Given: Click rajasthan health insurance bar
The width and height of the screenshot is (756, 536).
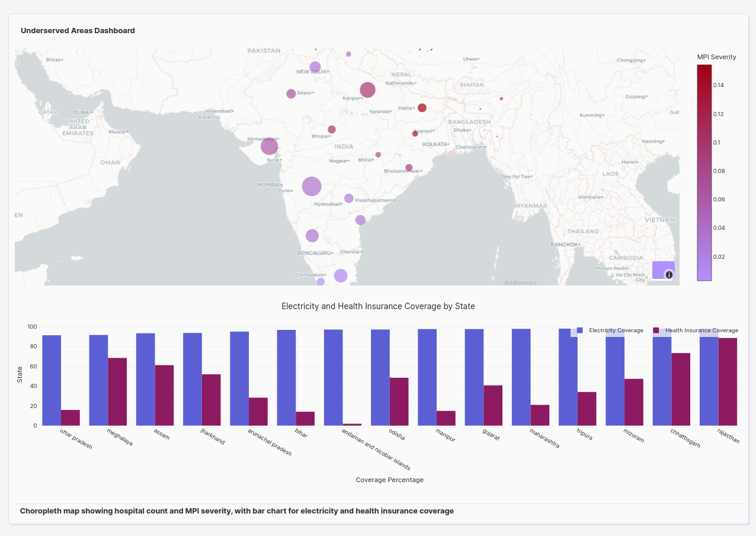Looking at the screenshot, I should pyautogui.click(x=728, y=382).
